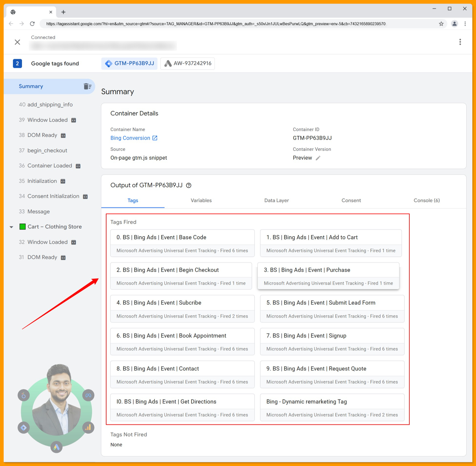Screen dimensions: 476x466
Task: Select Summary in the left sidebar
Action: (x=31, y=86)
